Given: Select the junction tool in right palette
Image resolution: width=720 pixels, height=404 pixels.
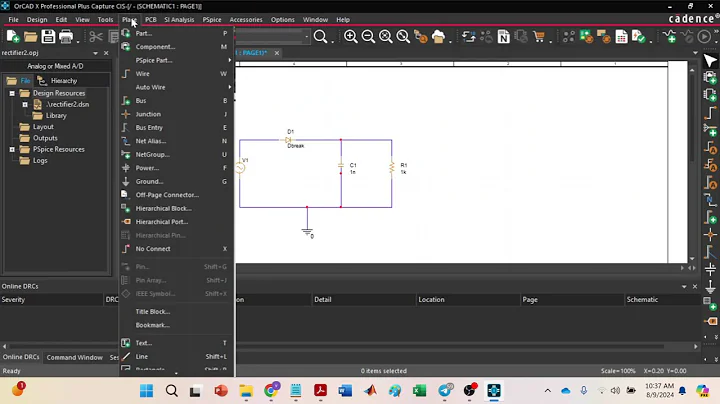Looking at the screenshot, I should [x=710, y=235].
